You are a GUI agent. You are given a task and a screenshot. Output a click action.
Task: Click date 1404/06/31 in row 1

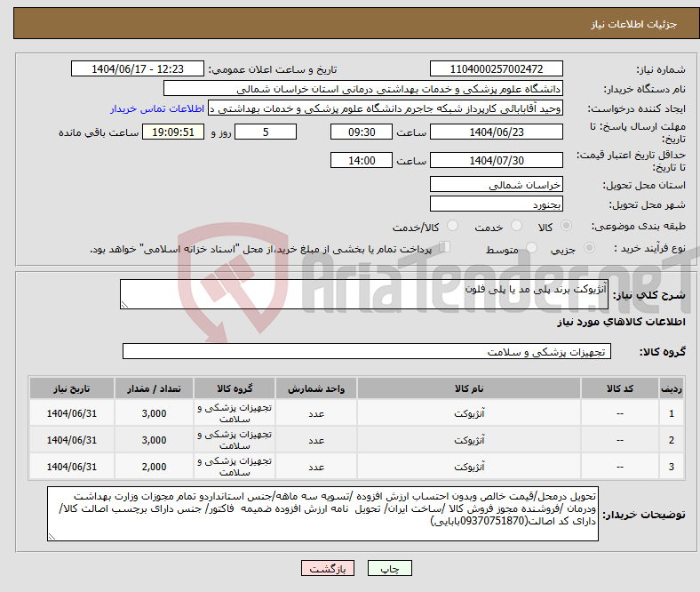click(72, 413)
